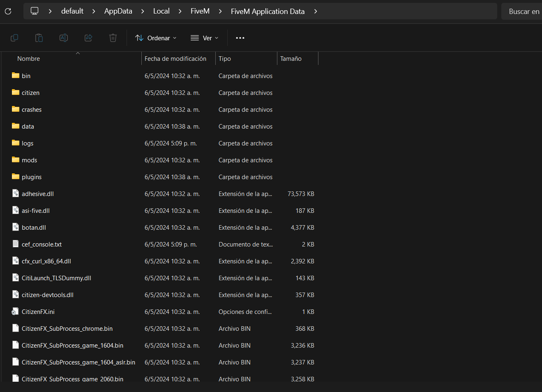Click the Buscar en search field
Viewport: 542px width, 392px height.
[522, 12]
